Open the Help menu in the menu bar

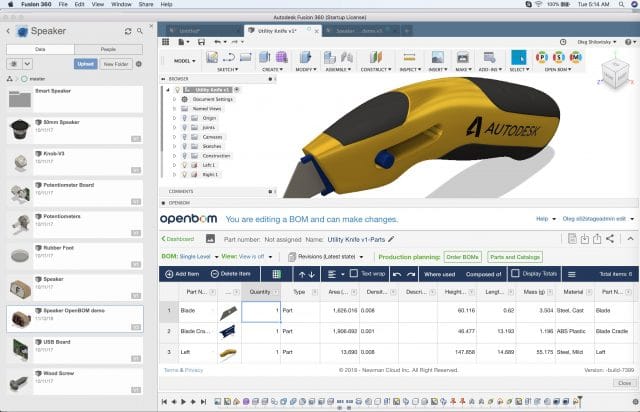[166, 4]
